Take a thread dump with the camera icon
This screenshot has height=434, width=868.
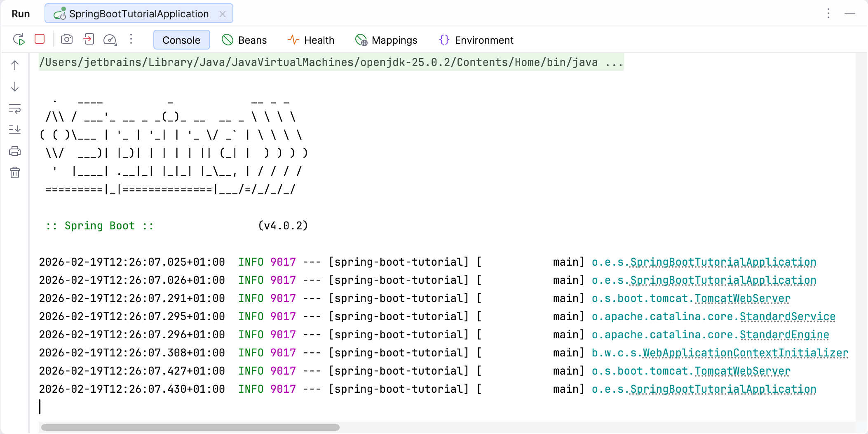(x=67, y=39)
